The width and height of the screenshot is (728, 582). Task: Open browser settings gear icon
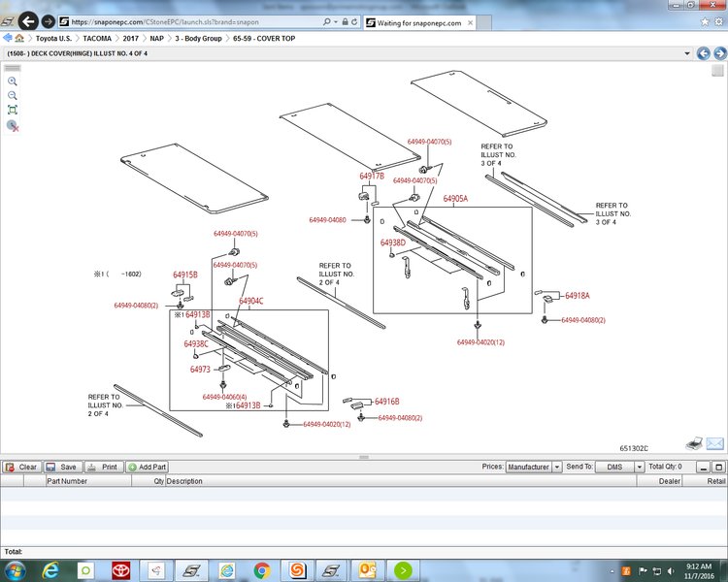(x=719, y=21)
